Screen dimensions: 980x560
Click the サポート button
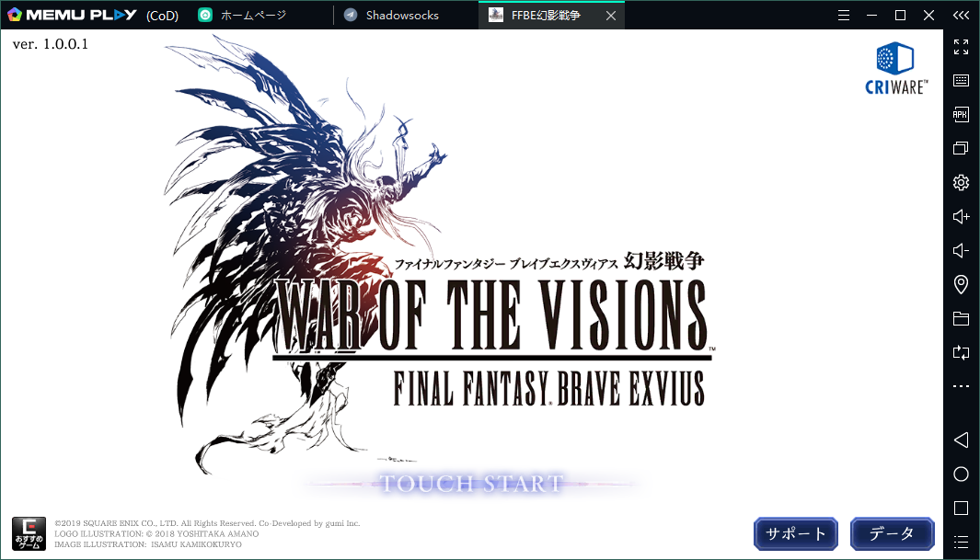795,533
